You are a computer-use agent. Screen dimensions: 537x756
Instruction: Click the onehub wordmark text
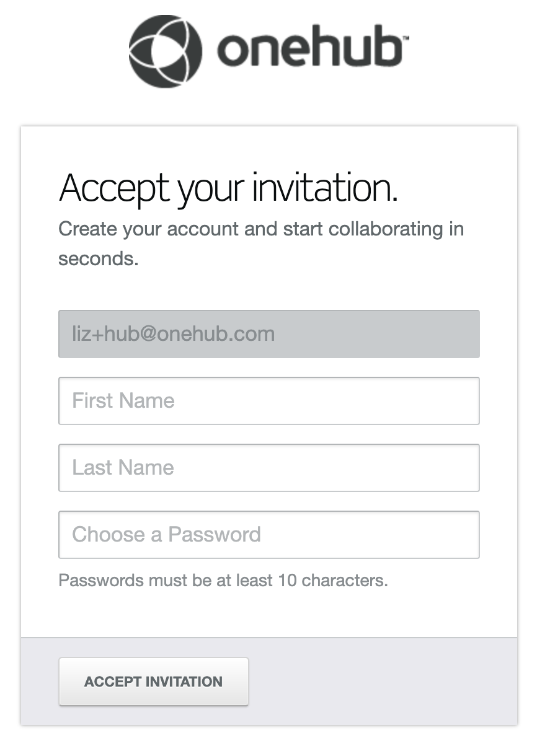click(x=309, y=50)
